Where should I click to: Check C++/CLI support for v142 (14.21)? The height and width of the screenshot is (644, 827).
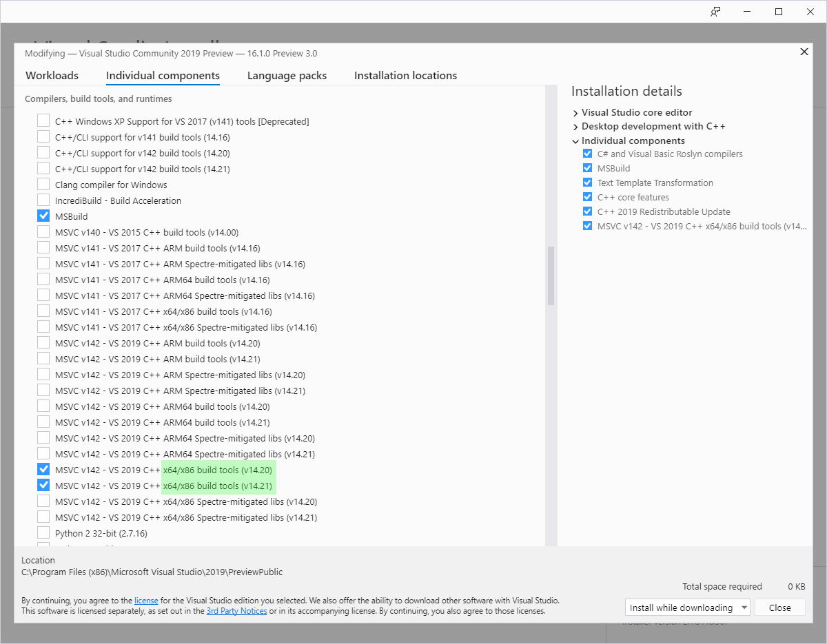tap(43, 169)
